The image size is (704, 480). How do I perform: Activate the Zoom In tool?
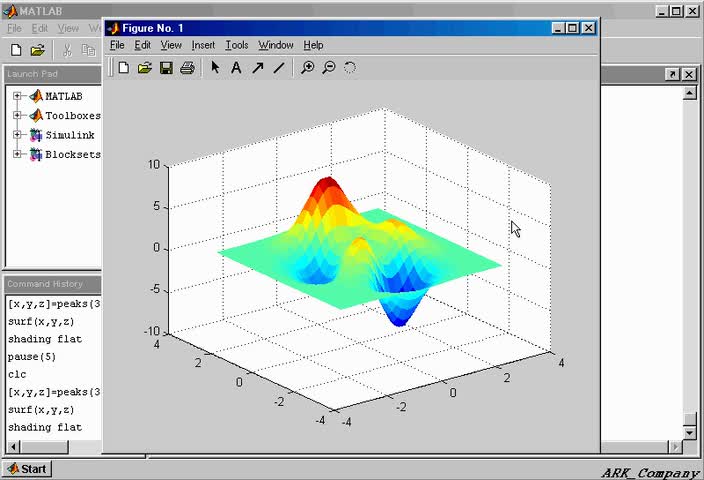click(x=308, y=67)
